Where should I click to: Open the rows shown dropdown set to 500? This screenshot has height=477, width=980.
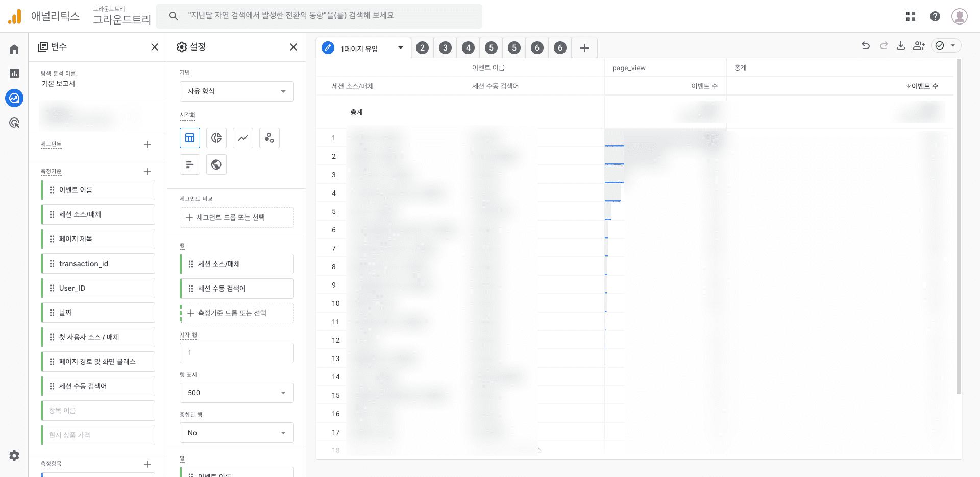(x=236, y=393)
